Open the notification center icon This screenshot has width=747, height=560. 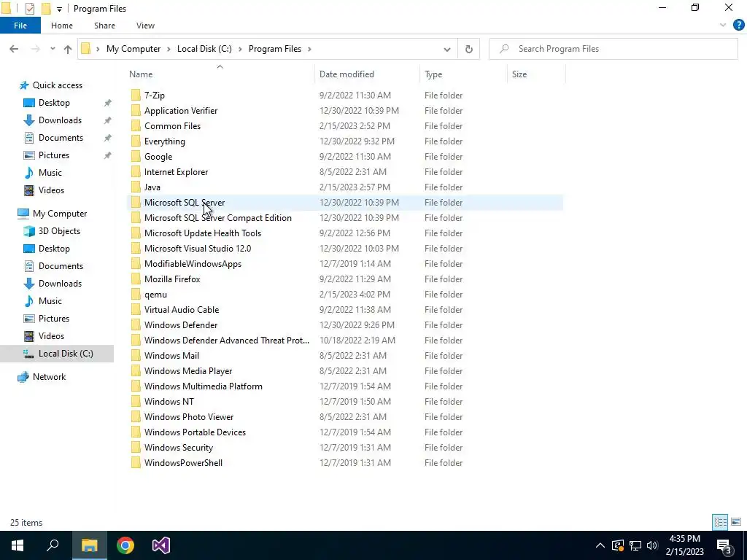coord(724,546)
